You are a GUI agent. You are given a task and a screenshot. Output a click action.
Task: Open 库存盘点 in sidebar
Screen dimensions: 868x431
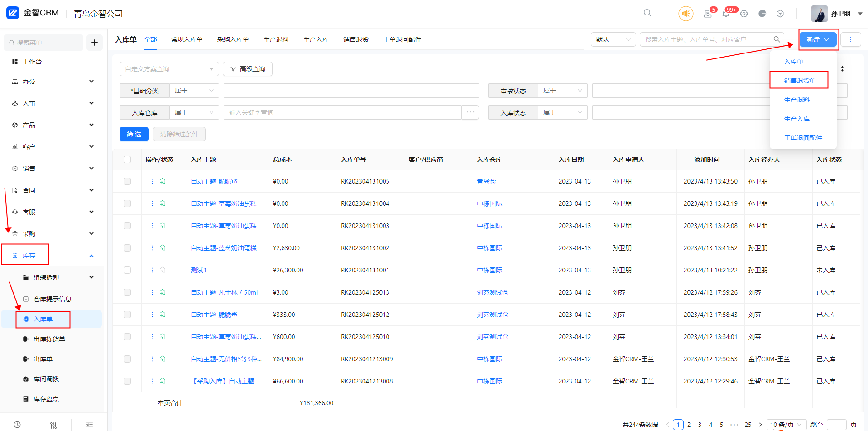[x=46, y=399]
